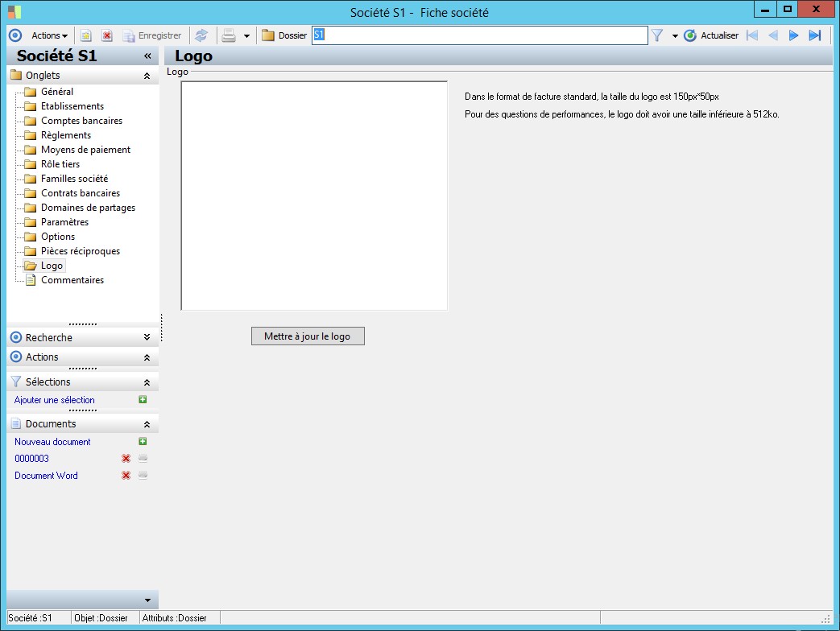The height and width of the screenshot is (631, 840).
Task: Click the Ajouter une sélection link
Action: pos(55,400)
